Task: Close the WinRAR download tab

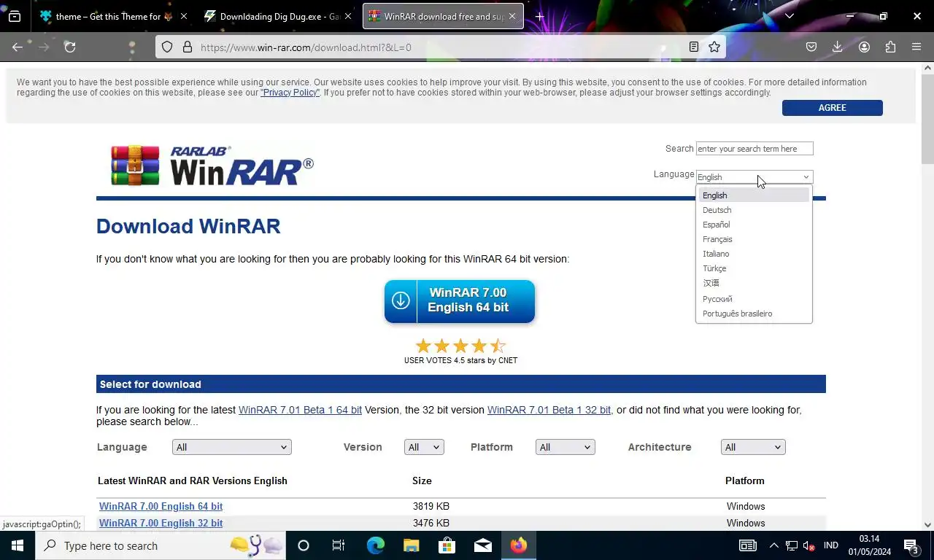Action: 512,16
